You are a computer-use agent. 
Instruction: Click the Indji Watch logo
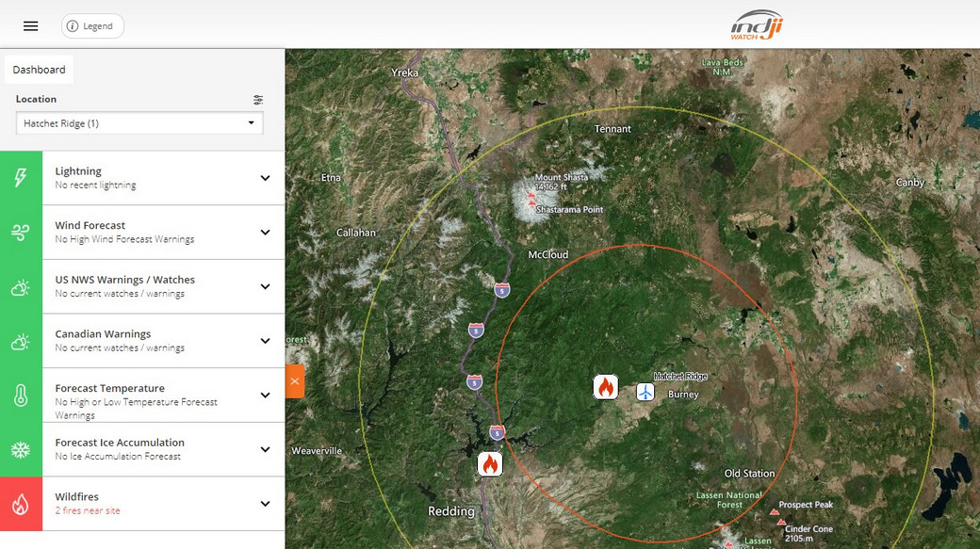point(757,25)
